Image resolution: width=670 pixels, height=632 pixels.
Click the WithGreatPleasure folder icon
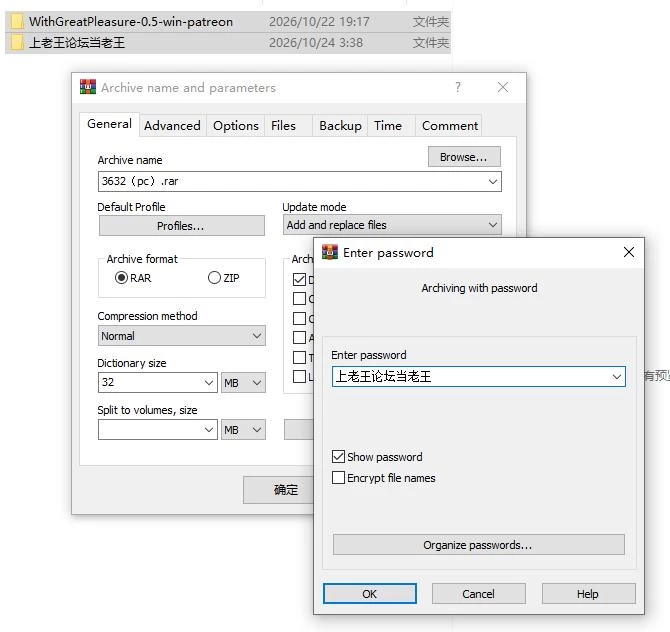click(17, 21)
